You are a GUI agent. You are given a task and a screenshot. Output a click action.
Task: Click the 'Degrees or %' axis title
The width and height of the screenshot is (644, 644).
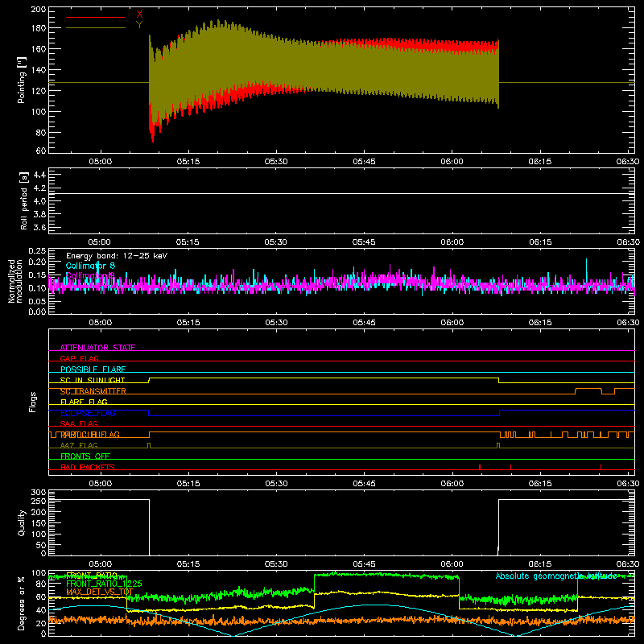coord(22,603)
